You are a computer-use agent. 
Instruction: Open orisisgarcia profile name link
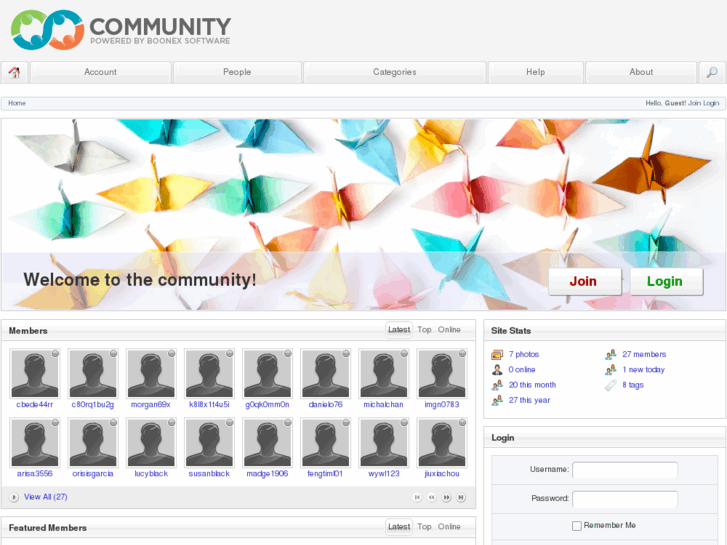tap(93, 474)
